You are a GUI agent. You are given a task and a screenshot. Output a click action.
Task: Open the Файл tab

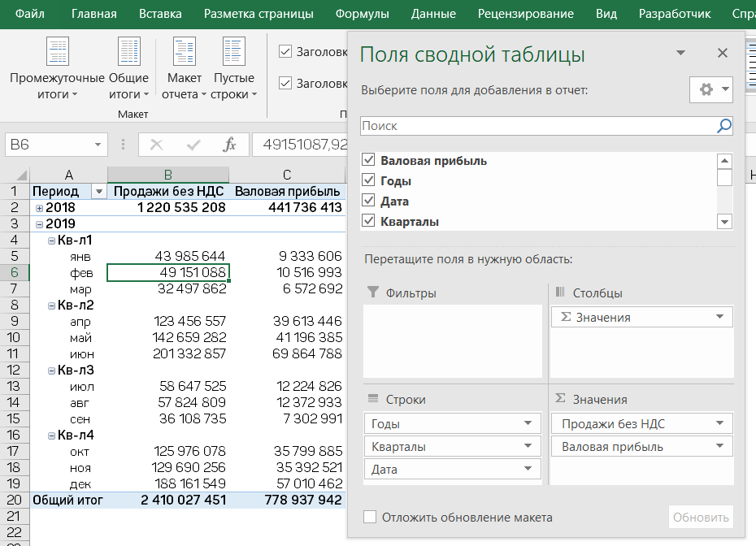pyautogui.click(x=30, y=14)
